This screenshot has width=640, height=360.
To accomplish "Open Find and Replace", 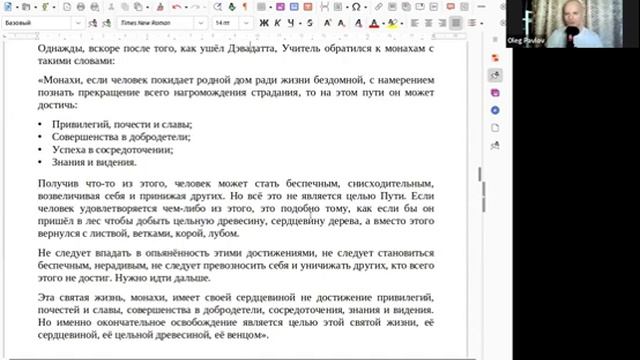I will pos(218,7).
